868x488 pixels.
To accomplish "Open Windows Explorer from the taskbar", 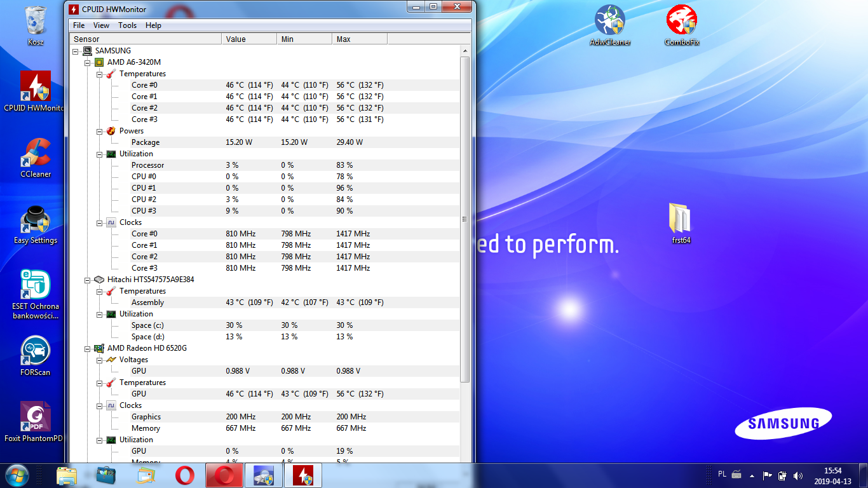I will coord(67,475).
